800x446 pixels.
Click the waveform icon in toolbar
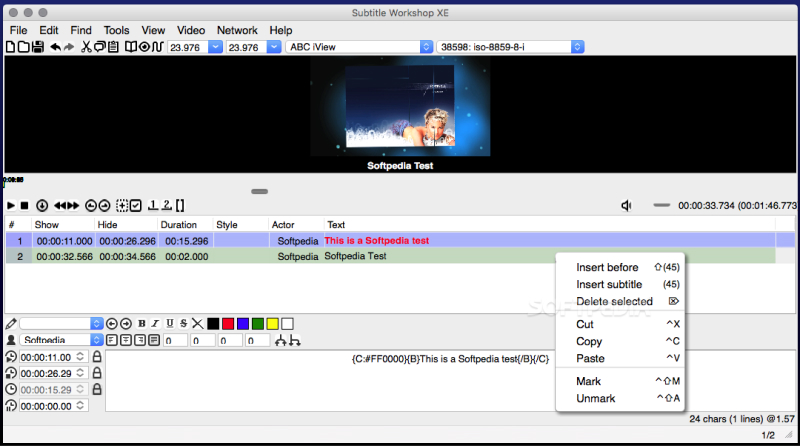pos(158,47)
